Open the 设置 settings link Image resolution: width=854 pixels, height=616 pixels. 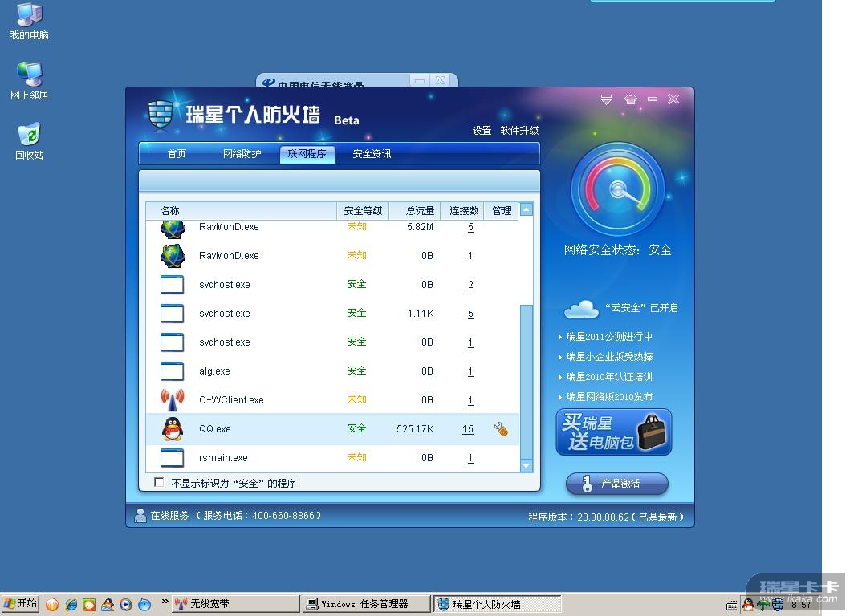tap(482, 131)
